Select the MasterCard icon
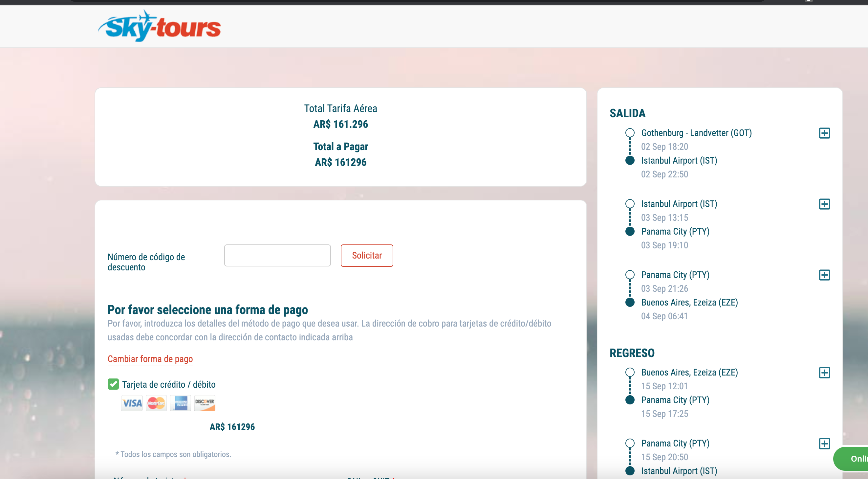Image resolution: width=868 pixels, height=479 pixels. [156, 403]
